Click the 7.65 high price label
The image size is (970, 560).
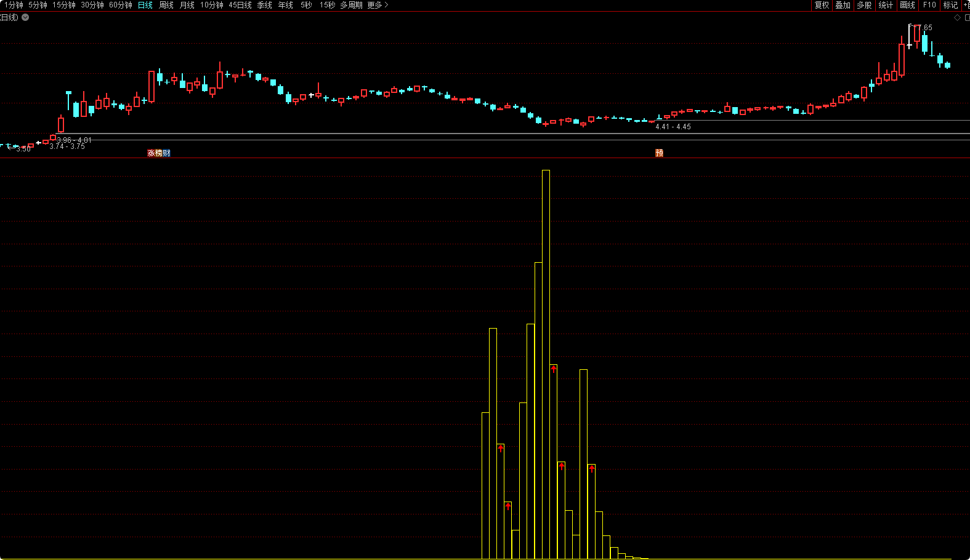pos(924,28)
